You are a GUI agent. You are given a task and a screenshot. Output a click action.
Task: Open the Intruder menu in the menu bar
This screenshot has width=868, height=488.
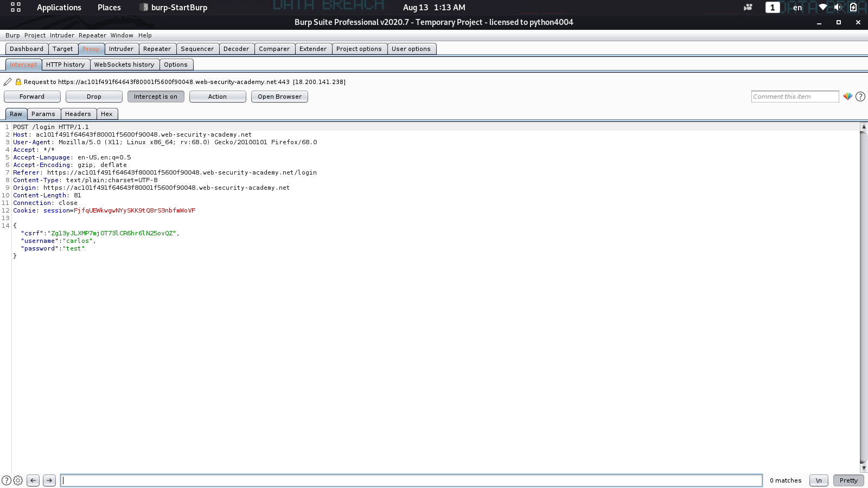click(62, 35)
